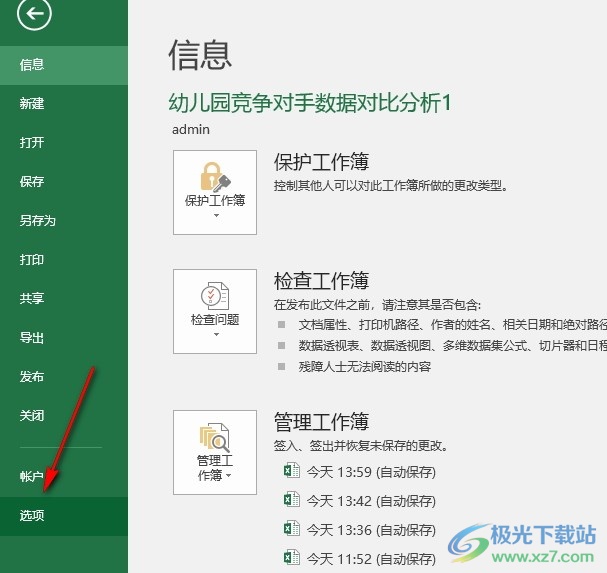
Task: Expand the 检查问题 dropdown arrow
Action: pos(216,335)
